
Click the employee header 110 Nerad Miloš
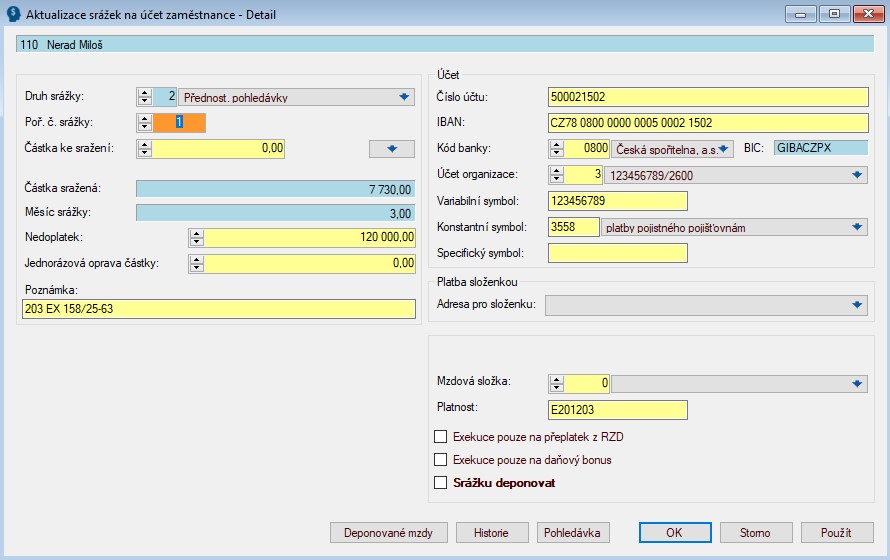click(x=445, y=44)
